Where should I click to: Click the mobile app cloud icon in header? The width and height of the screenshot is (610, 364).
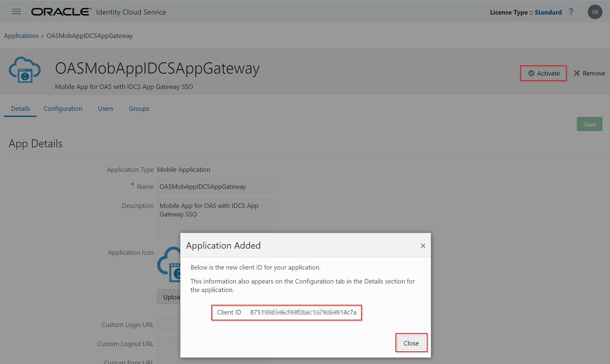(x=25, y=70)
